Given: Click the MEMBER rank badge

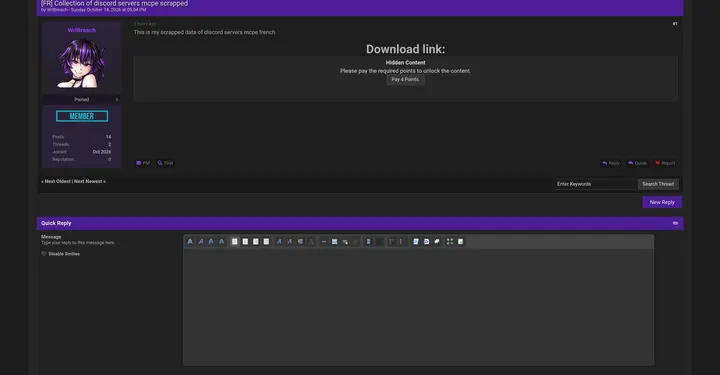Looking at the screenshot, I should click(82, 116).
